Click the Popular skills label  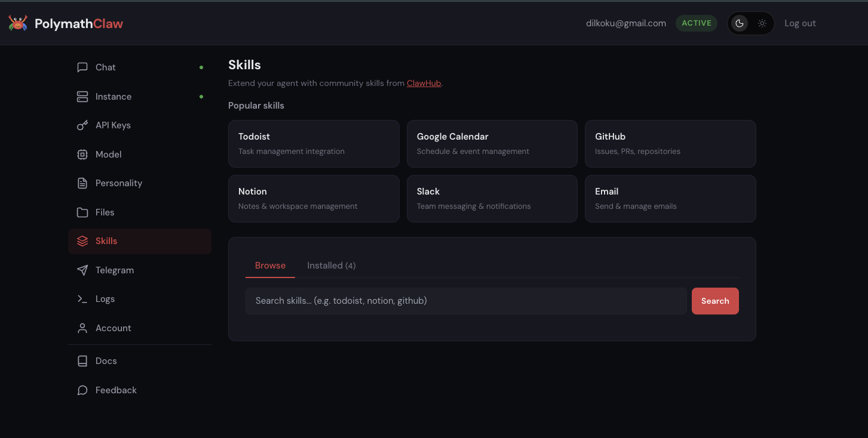[x=256, y=106]
